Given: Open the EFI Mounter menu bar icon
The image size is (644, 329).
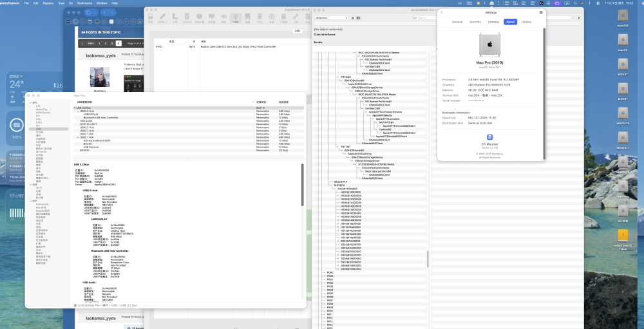Looking at the screenshot, I should (491, 3).
